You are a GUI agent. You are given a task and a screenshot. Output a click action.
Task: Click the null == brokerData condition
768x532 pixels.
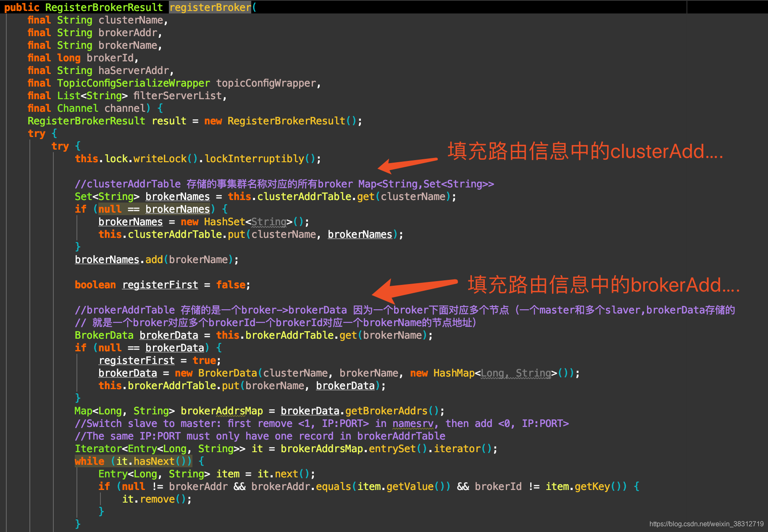[151, 348]
